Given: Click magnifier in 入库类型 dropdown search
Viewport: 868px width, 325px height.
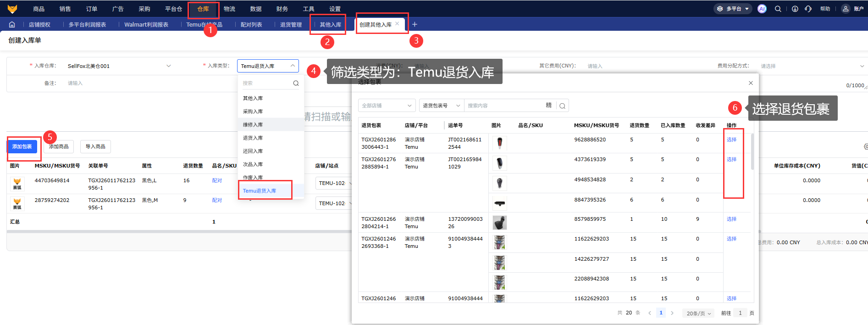Looking at the screenshot, I should [296, 83].
